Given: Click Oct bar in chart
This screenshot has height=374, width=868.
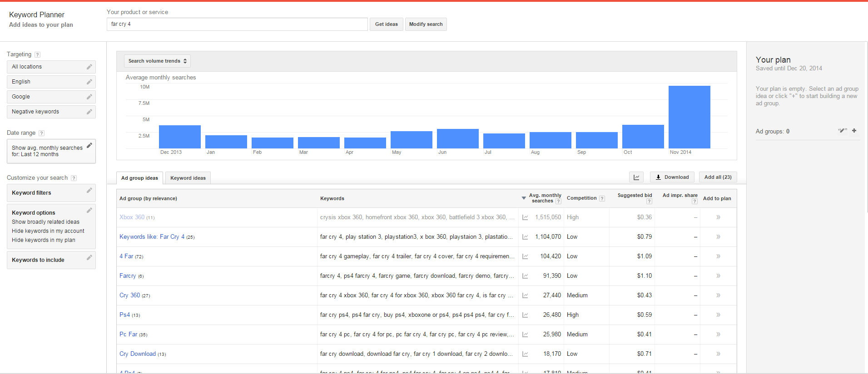Looking at the screenshot, I should [643, 137].
